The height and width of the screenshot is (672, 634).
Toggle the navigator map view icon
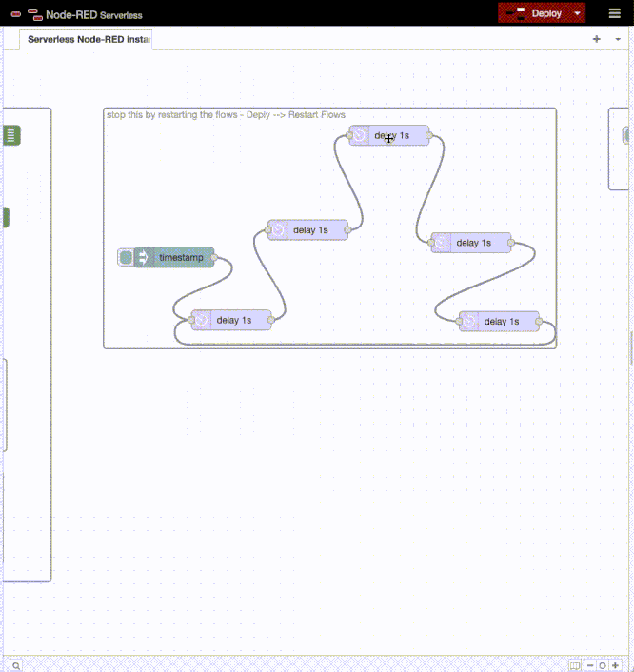point(574,665)
